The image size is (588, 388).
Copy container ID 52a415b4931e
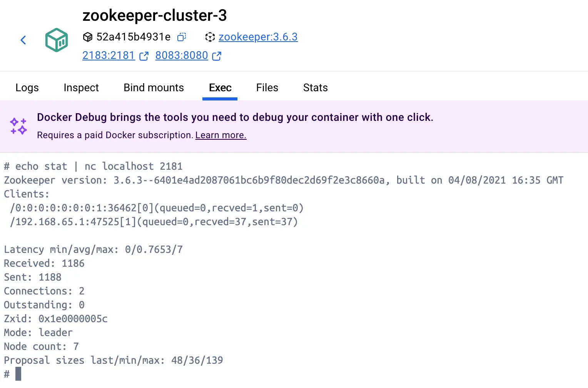[x=182, y=37]
